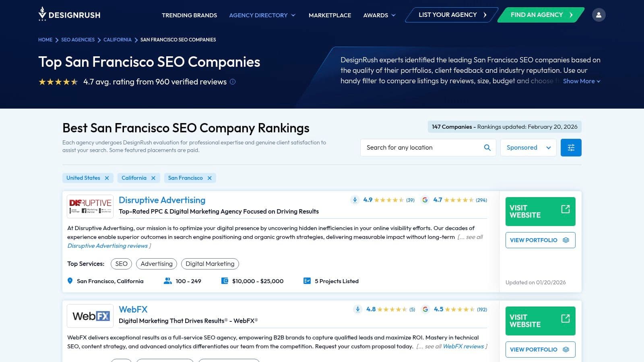Remove the San Francisco filter tag
The image size is (644, 362).
pyautogui.click(x=209, y=178)
